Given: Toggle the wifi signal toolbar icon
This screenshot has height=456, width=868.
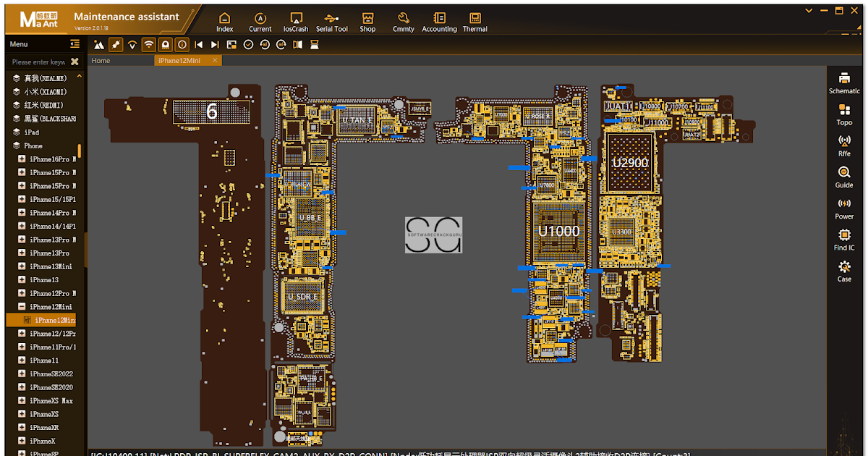Looking at the screenshot, I should pyautogui.click(x=149, y=44).
